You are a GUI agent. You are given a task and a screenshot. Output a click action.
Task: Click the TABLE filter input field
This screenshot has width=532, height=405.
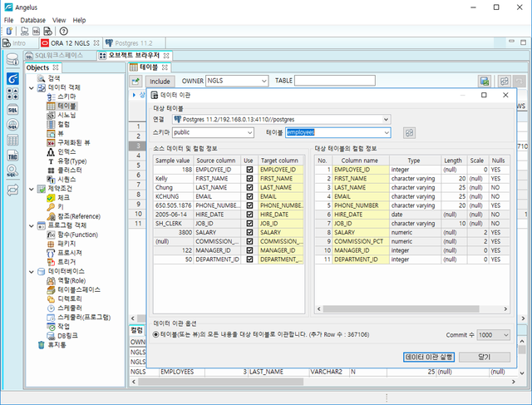pos(335,81)
